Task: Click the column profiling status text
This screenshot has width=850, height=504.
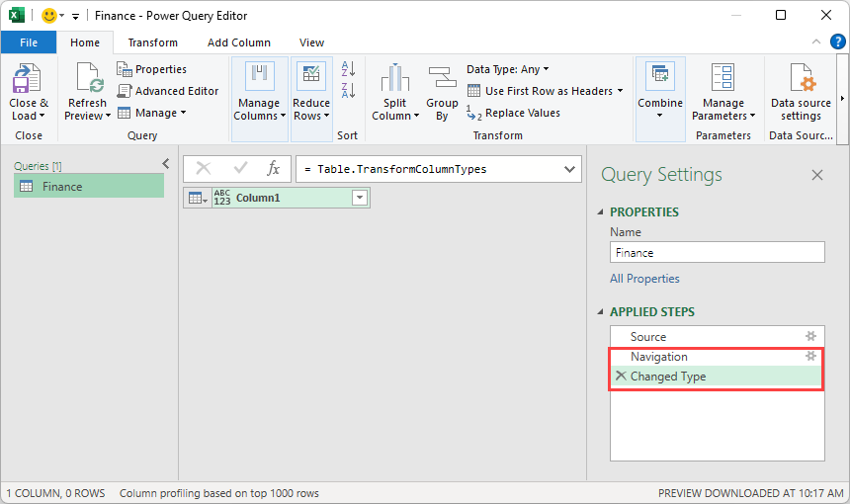Action: 219,493
